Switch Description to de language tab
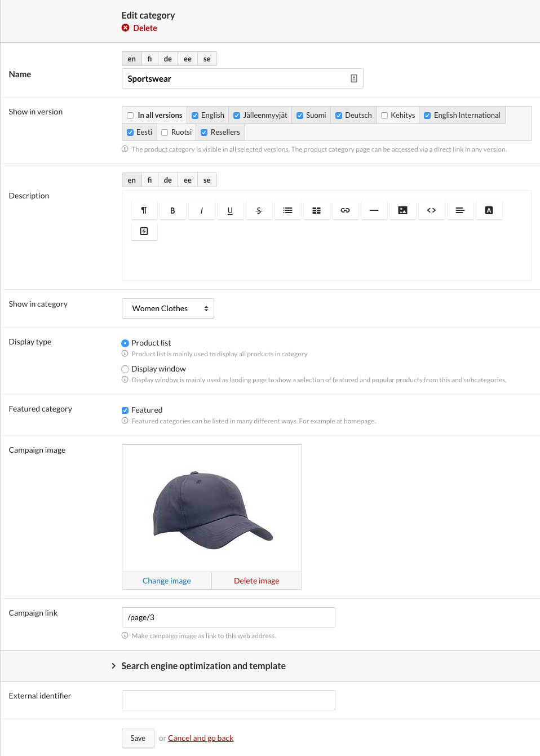 168,180
